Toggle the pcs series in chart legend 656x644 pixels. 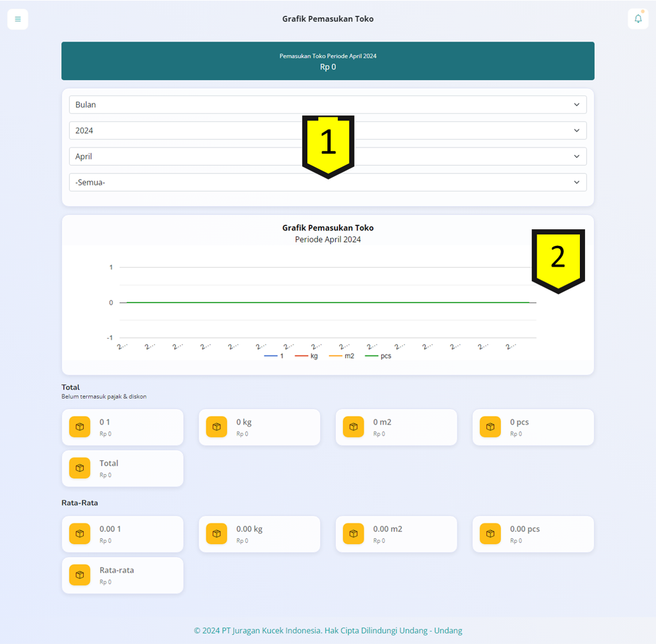point(378,356)
